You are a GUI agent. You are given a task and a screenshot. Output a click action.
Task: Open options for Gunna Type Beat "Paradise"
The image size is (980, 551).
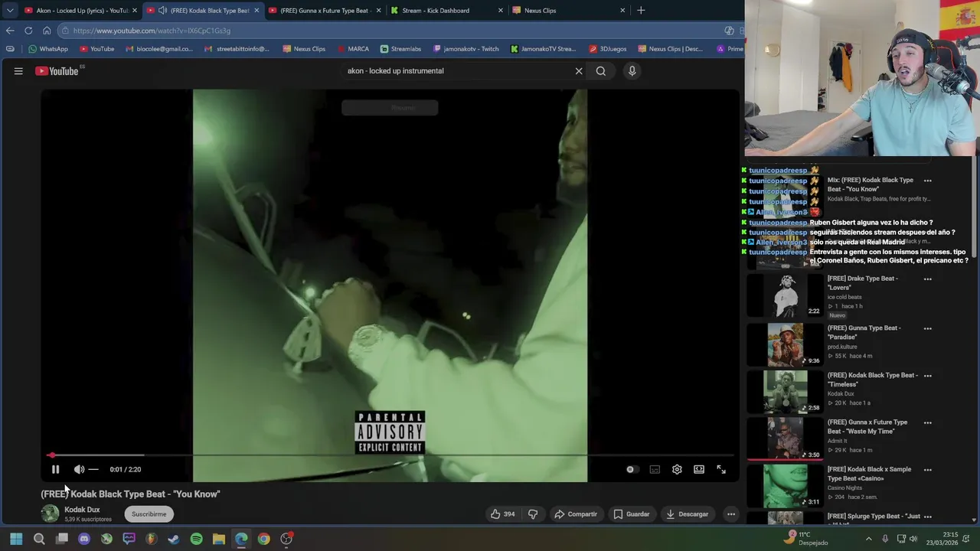927,329
